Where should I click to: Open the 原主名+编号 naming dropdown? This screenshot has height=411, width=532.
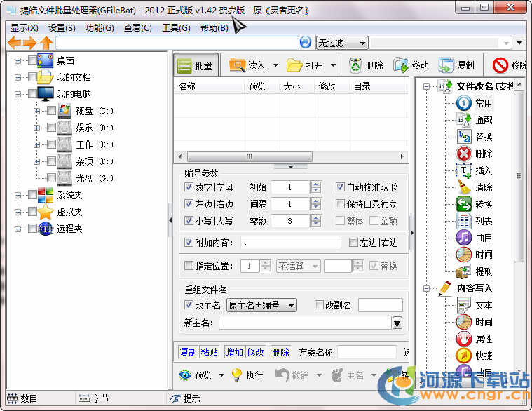point(261,305)
